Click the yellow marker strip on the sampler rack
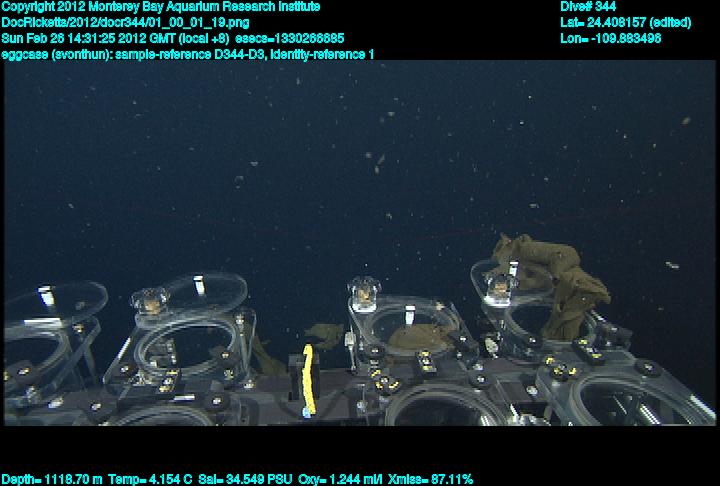720x486 pixels. pos(310,378)
